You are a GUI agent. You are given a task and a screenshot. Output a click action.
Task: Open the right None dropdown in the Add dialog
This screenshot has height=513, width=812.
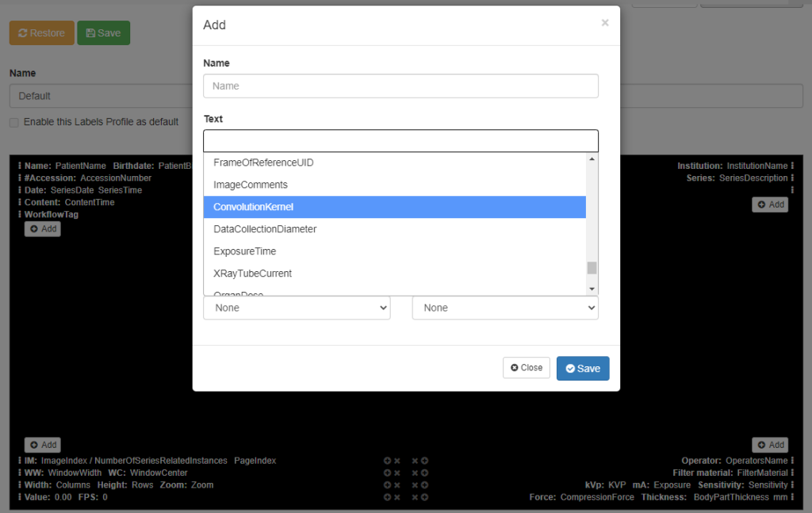click(505, 308)
